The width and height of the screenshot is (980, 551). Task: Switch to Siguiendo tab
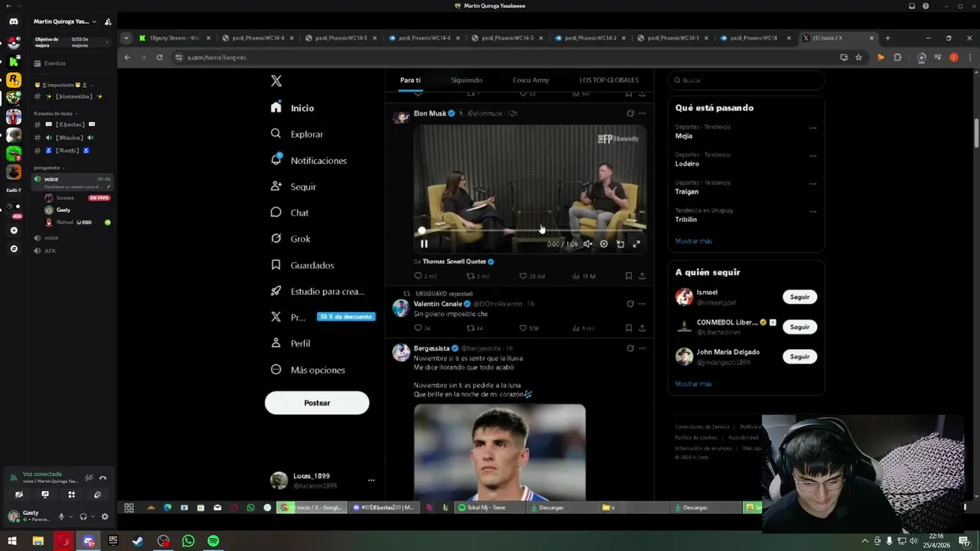coord(466,80)
